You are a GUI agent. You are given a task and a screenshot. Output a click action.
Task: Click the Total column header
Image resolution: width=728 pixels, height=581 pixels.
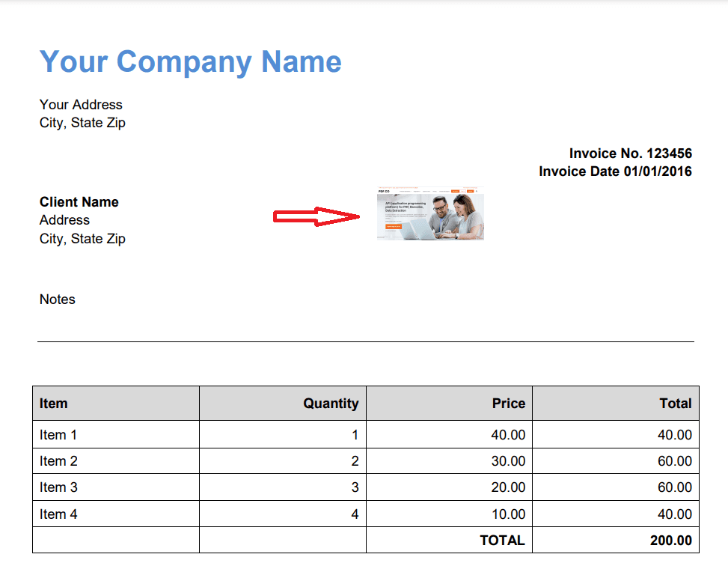(x=675, y=404)
